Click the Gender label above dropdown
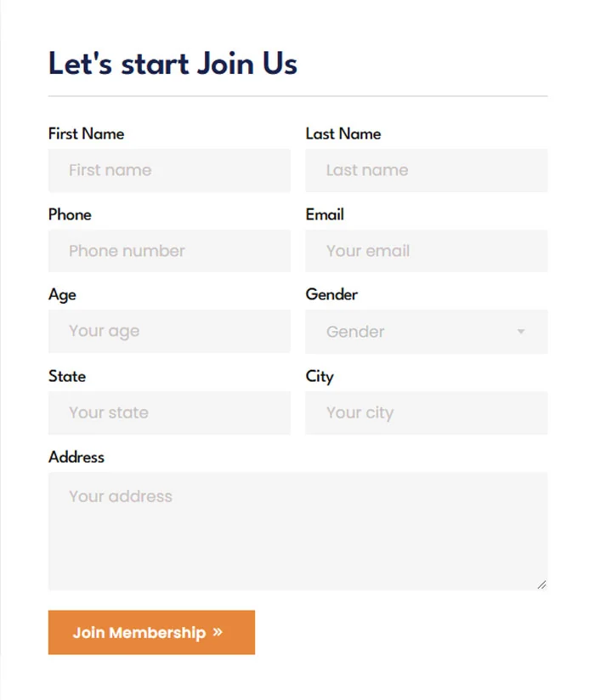 (331, 294)
